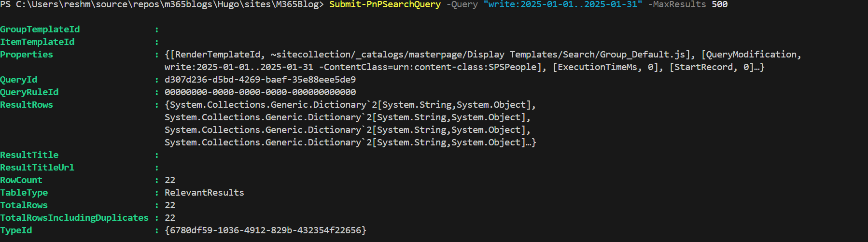Click the GroupTemplateId property label

40,29
